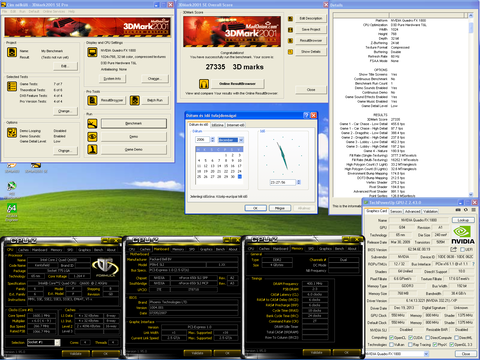Click the Online ResultBrowser arch icon
The image size is (480, 360).
204,84
